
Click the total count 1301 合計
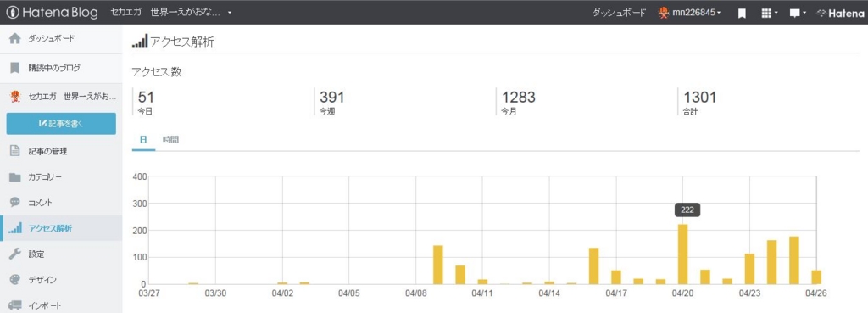pyautogui.click(x=700, y=102)
